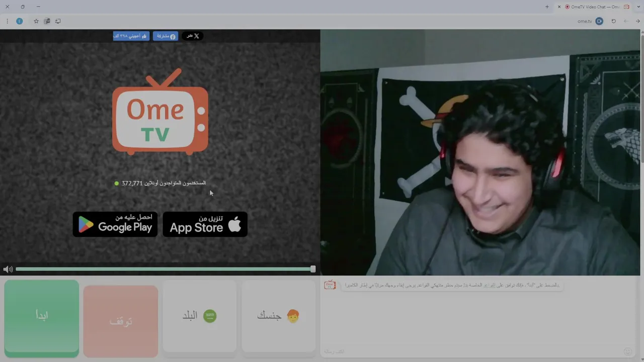
Task: Open the Country (البلد) selector
Action: click(200, 316)
